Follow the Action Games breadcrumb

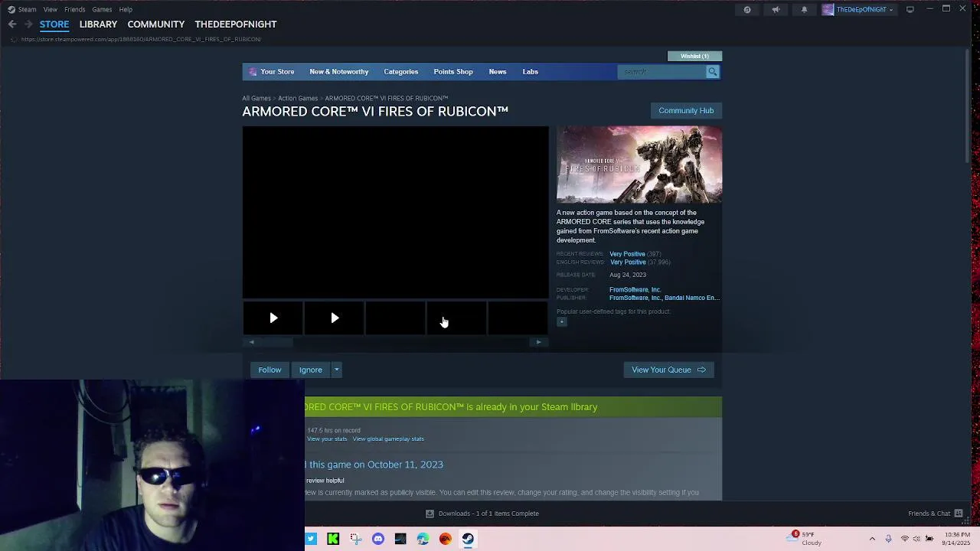[298, 98]
